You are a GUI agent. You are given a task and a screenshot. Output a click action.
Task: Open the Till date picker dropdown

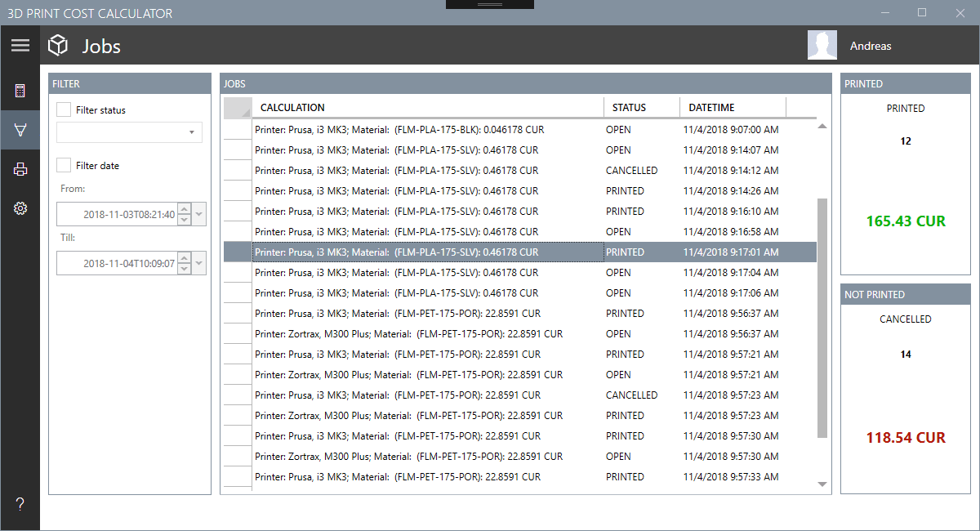(x=199, y=263)
